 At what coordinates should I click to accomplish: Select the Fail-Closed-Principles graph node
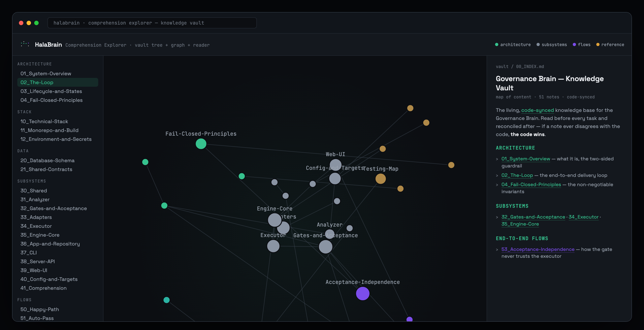click(x=201, y=144)
